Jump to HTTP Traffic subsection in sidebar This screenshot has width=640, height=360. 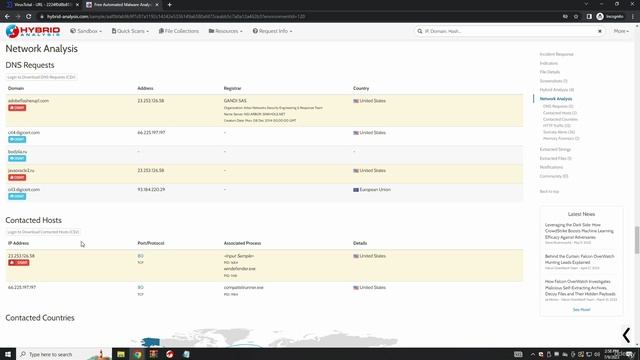click(557, 126)
